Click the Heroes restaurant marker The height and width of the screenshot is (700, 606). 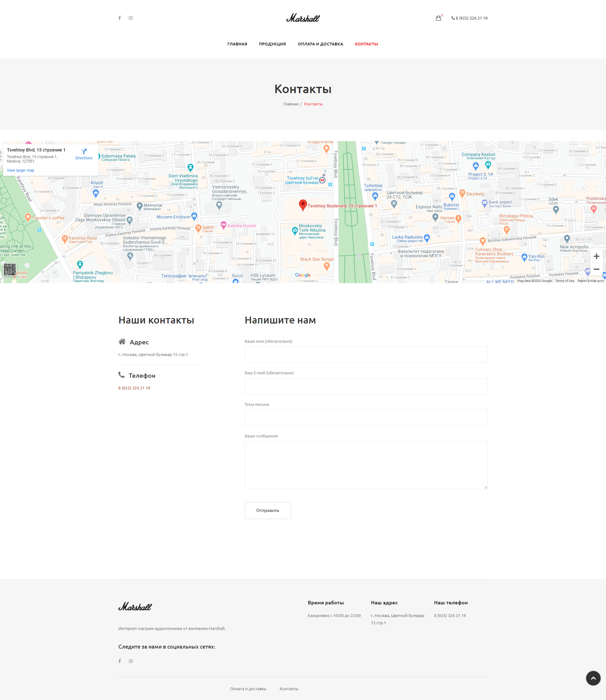[458, 219]
